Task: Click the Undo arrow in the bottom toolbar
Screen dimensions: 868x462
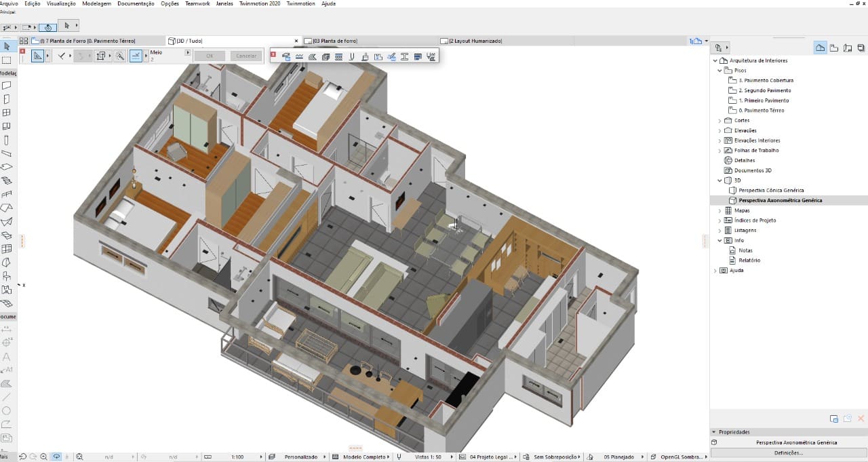Action: (23, 456)
